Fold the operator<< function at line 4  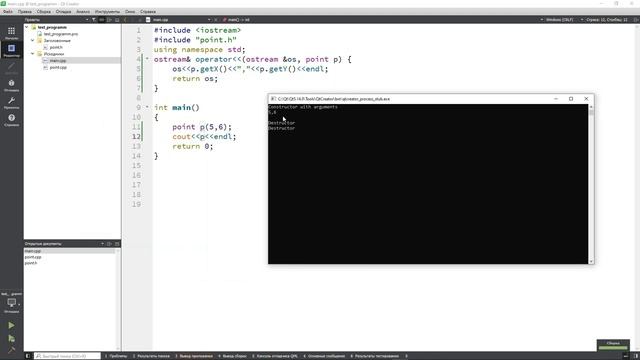(x=147, y=60)
